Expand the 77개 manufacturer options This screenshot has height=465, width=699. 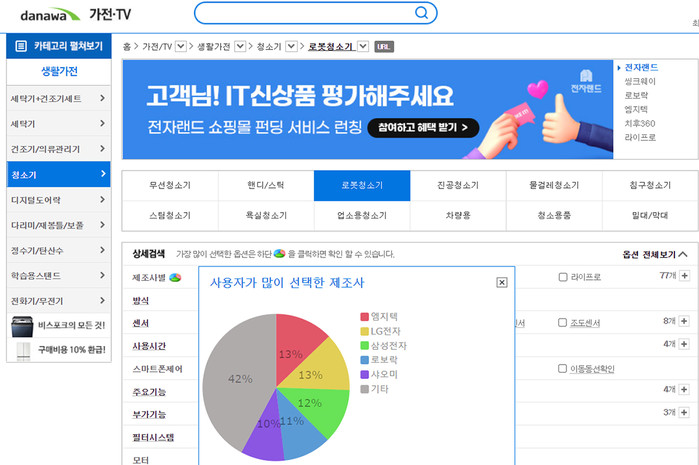(x=683, y=276)
